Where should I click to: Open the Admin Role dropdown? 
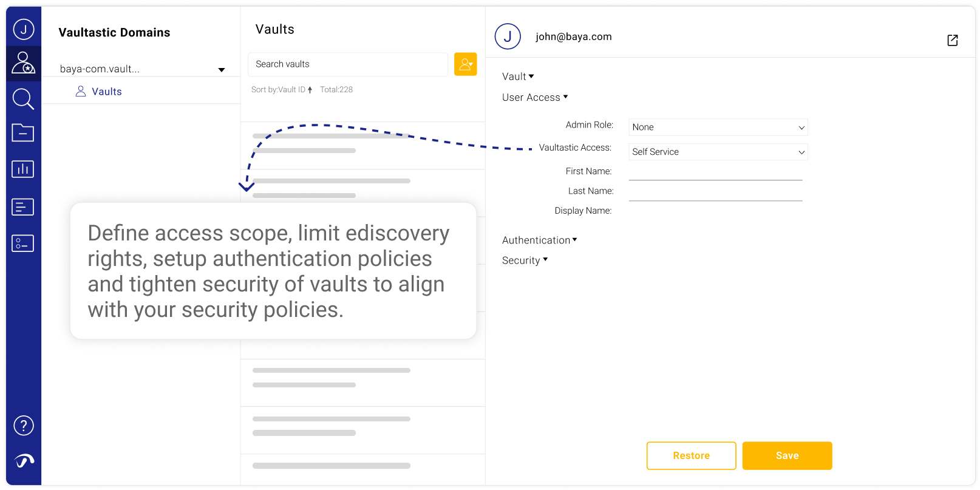click(x=718, y=127)
